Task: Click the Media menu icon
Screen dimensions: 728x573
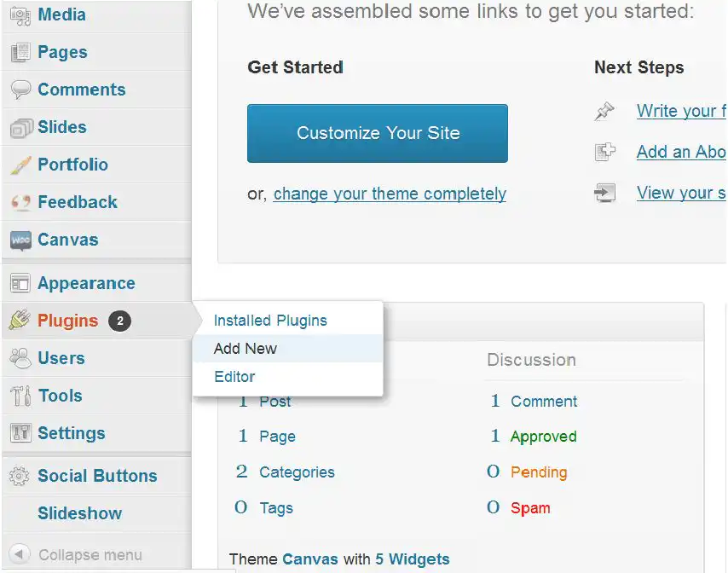Action: point(20,15)
